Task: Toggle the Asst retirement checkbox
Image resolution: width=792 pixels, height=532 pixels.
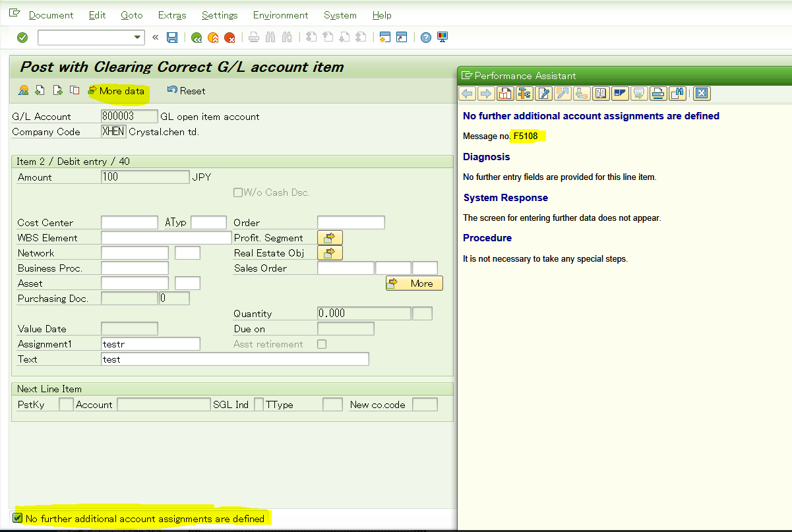Action: [x=322, y=344]
